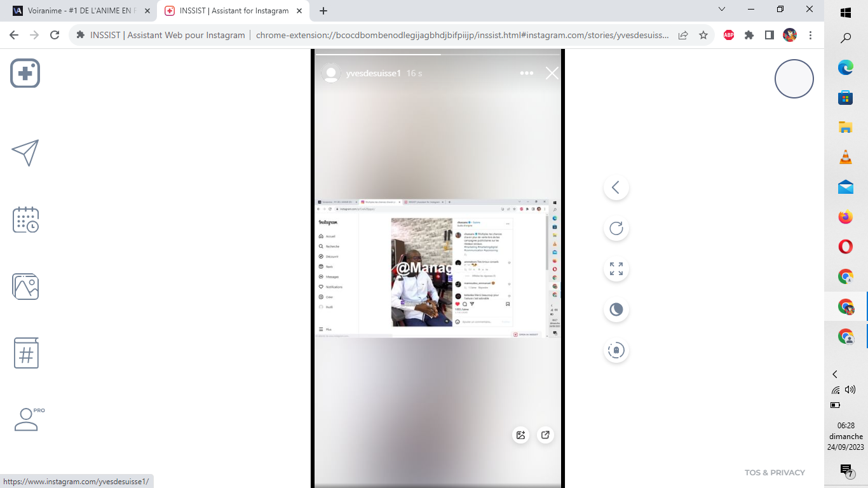Open yvesdesuisse1 profile from story header
Viewport: 868px width, 488px height.
pyautogui.click(x=373, y=73)
